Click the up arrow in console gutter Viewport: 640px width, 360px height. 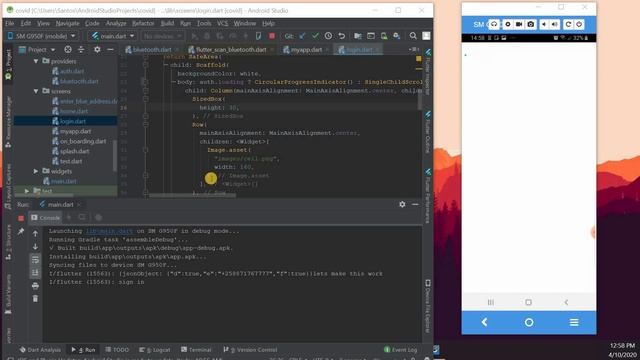(35, 233)
